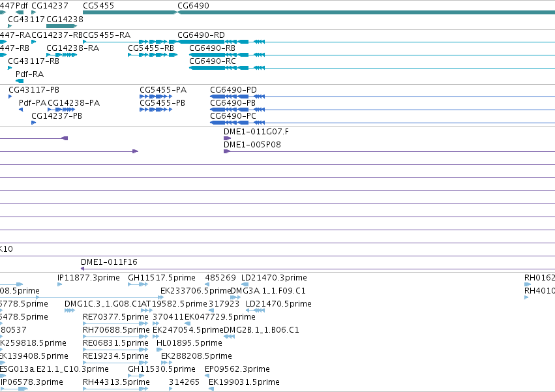Select EST DMG2B.1_1.B06.C1
Image resolution: width=555 pixels, height=392 pixels.
tap(262, 331)
